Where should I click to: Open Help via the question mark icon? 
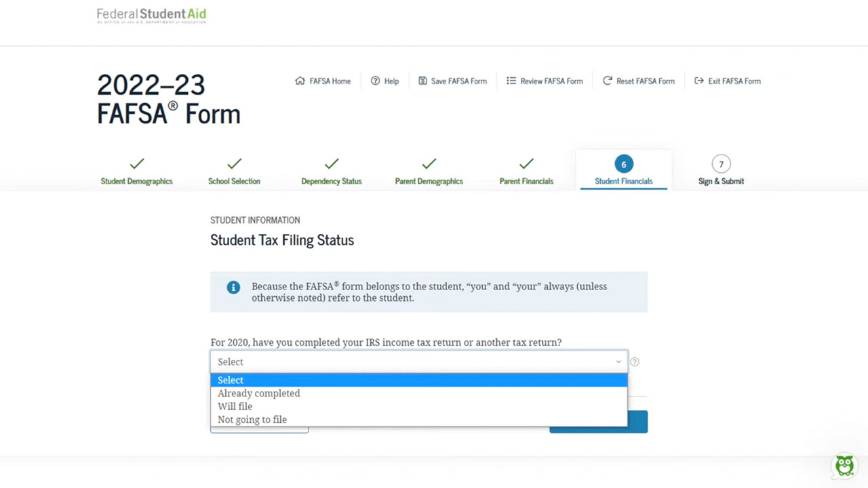pyautogui.click(x=375, y=81)
